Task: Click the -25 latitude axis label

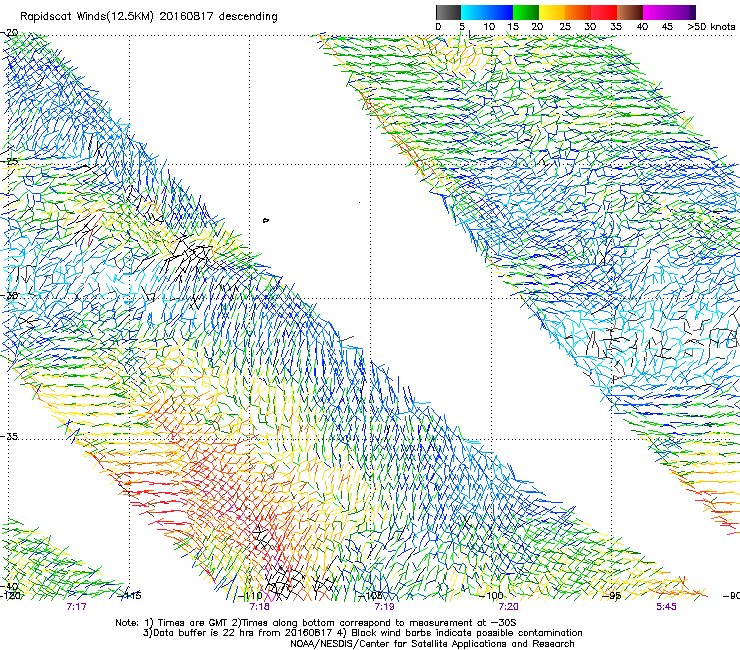Action: click(x=9, y=161)
